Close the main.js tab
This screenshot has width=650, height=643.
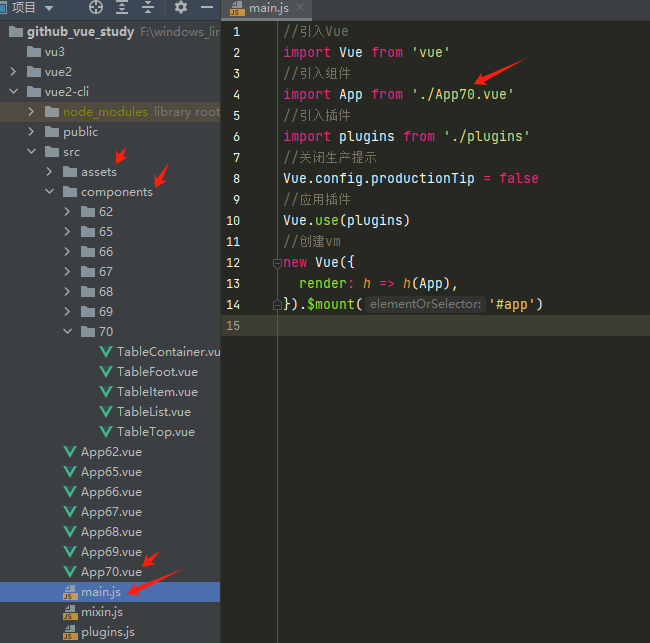300,7
